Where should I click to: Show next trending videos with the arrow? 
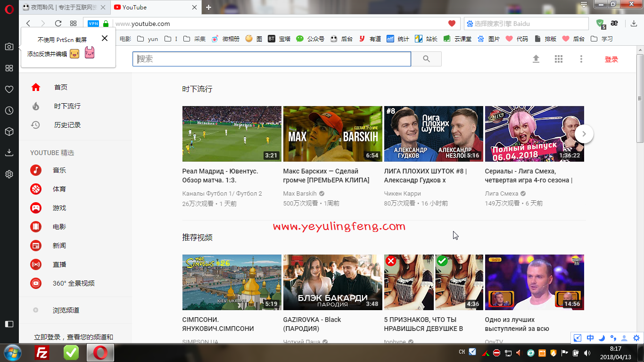pos(584,134)
